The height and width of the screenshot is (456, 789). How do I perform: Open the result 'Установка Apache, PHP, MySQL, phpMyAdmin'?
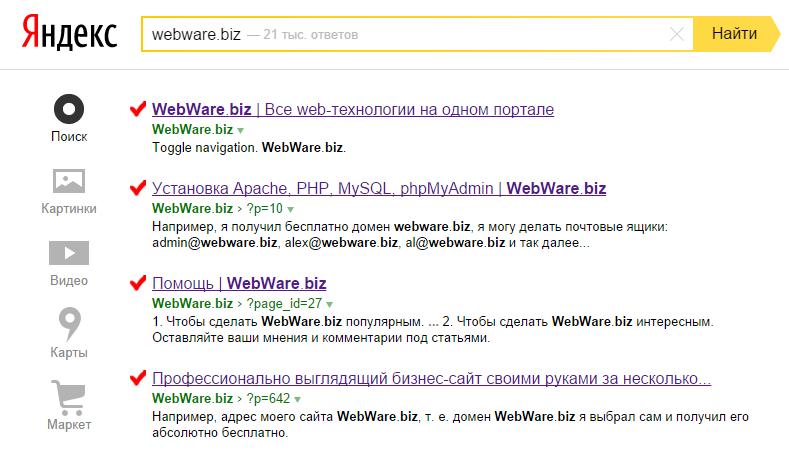pyautogui.click(x=379, y=188)
